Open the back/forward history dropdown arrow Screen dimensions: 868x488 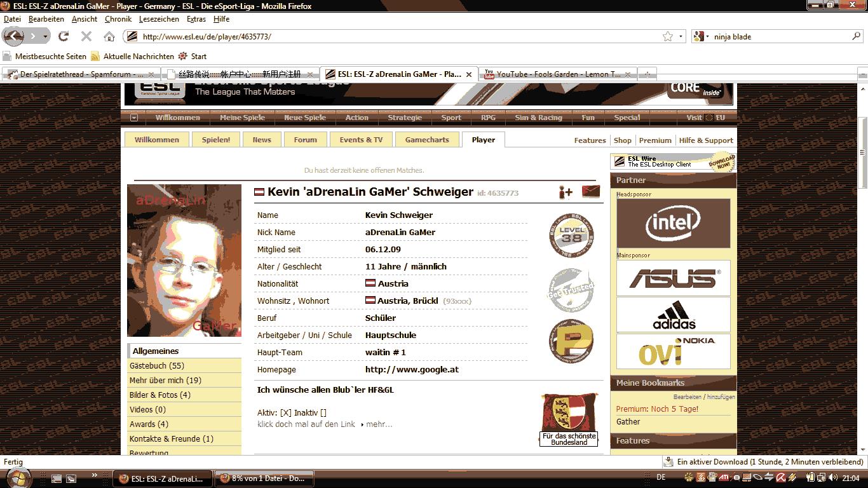coord(45,37)
